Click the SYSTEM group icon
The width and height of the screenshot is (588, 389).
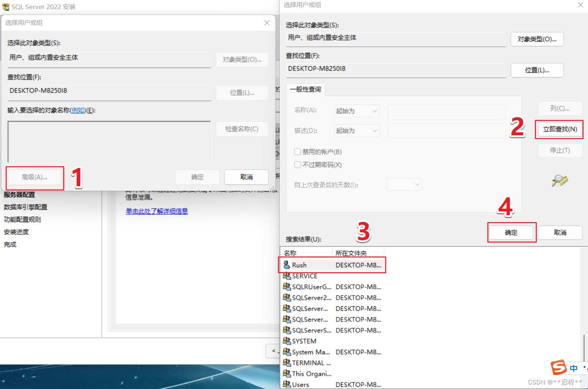(286, 341)
